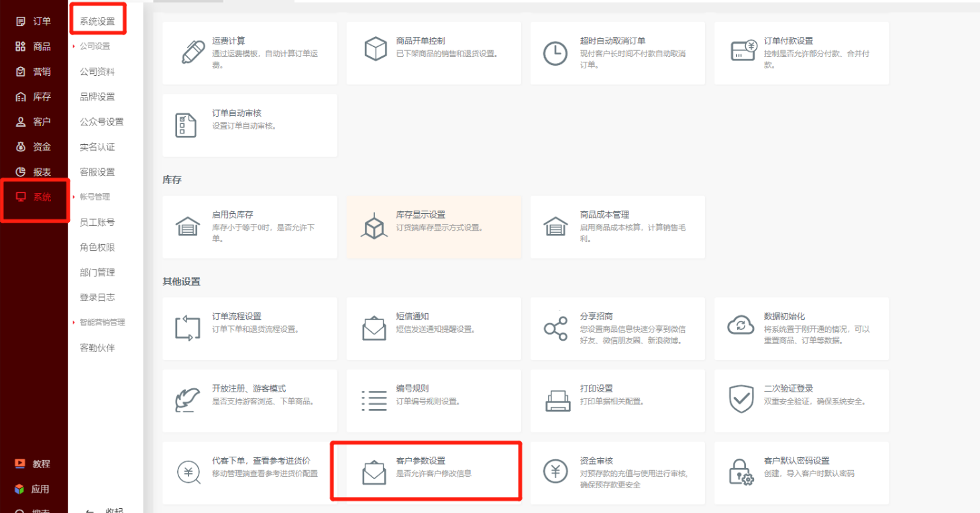Open the 资金审核 card

tap(617, 473)
